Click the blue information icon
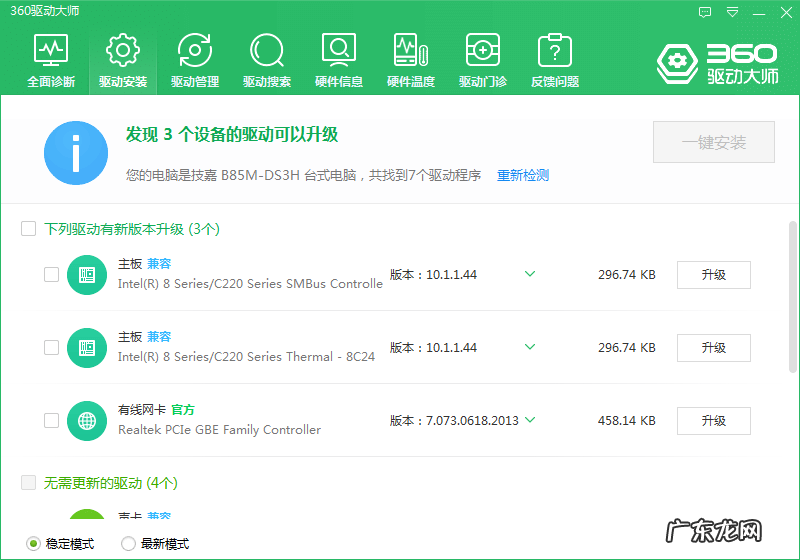800x560 pixels. [76, 152]
